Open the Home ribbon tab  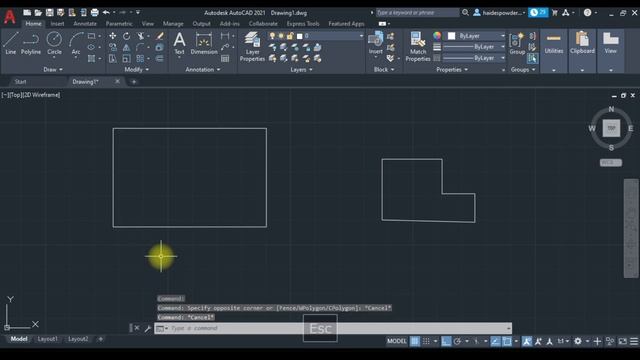click(33, 24)
